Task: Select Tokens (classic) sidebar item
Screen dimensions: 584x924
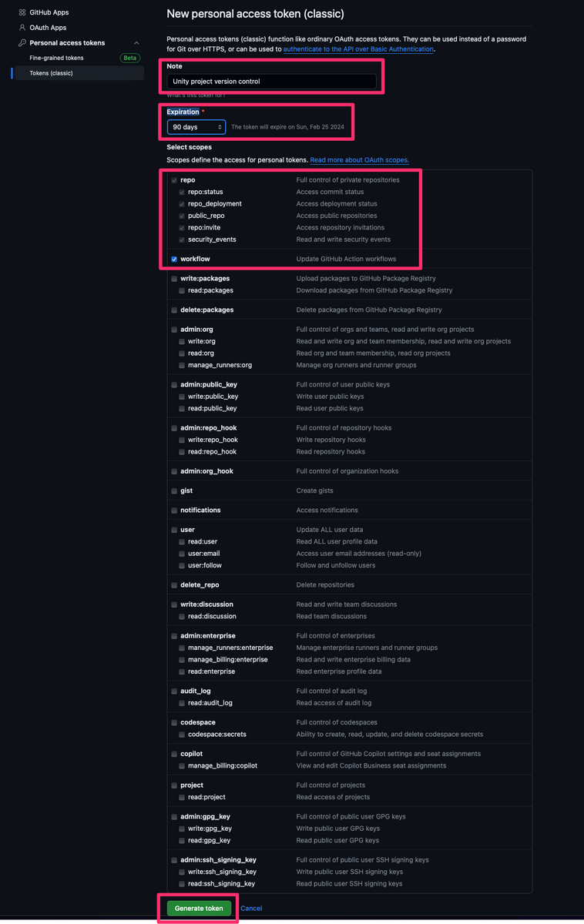Action: [77, 73]
